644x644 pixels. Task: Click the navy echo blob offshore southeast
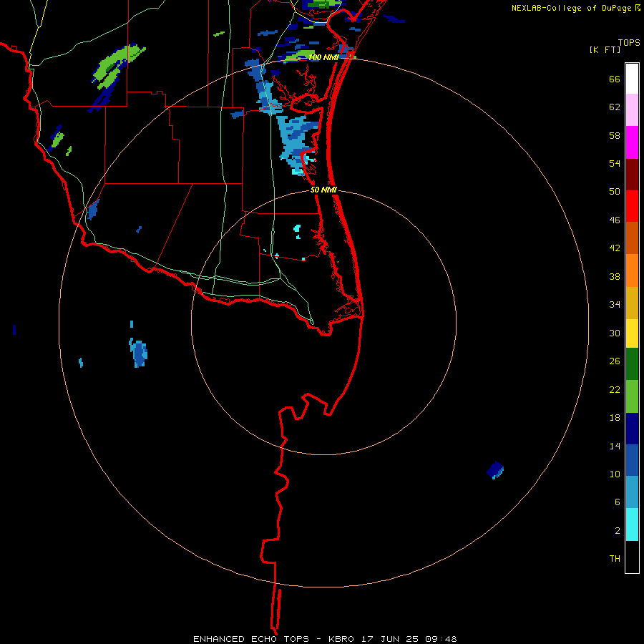click(495, 470)
